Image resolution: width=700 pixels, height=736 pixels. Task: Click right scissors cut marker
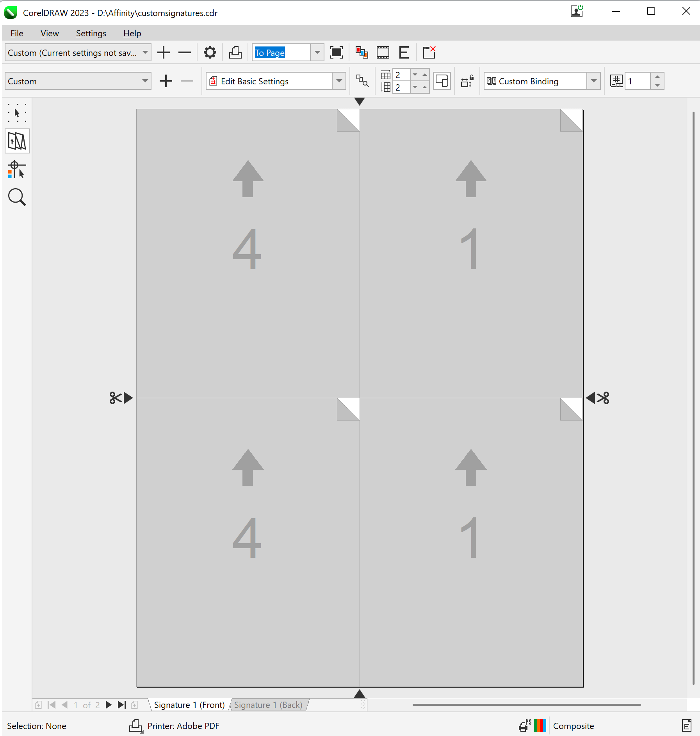pos(598,398)
